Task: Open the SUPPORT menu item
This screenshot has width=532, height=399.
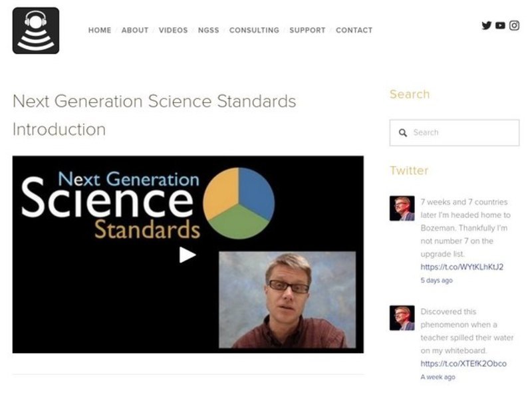Action: [307, 30]
